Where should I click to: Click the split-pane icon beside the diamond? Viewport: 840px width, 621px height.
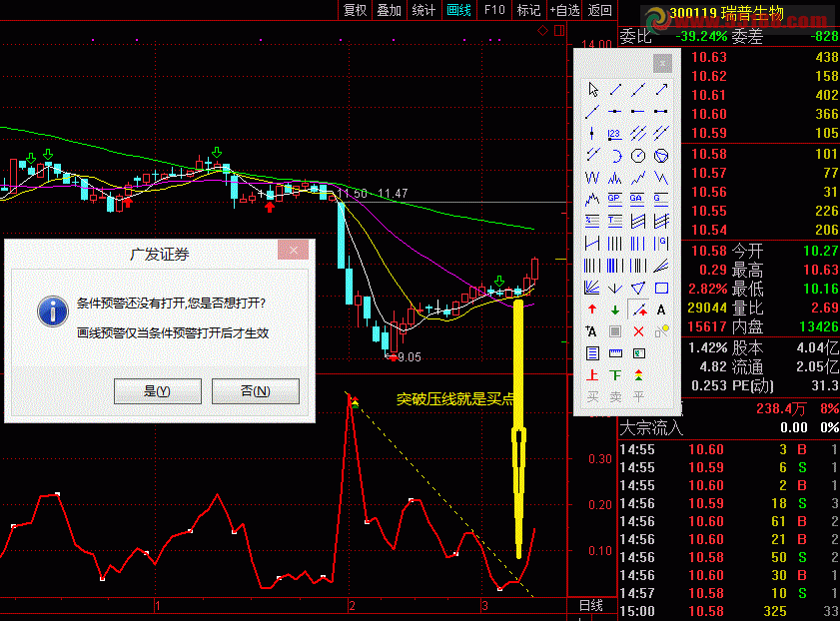tap(559, 31)
